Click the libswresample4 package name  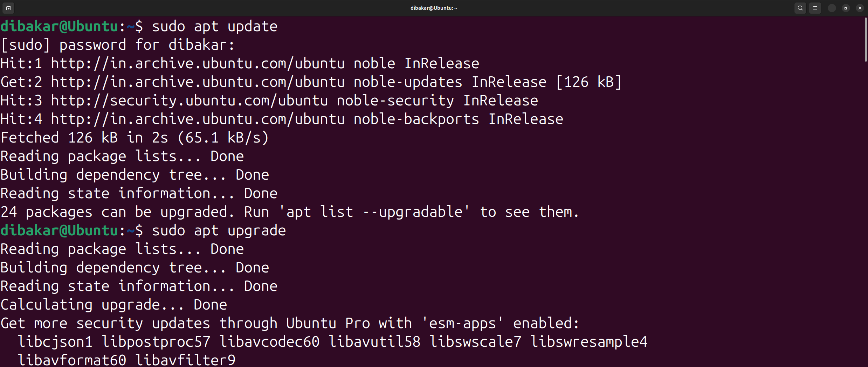tap(589, 342)
